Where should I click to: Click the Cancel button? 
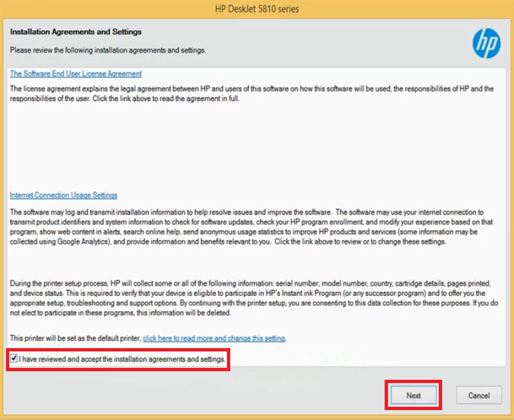(x=478, y=395)
